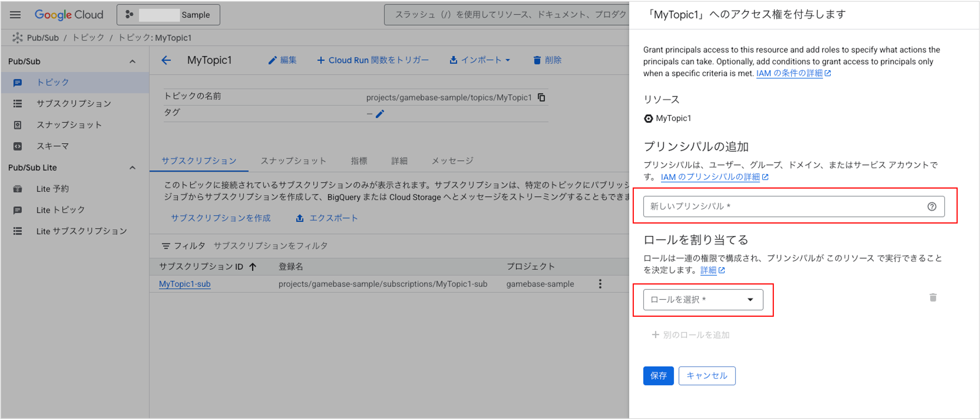Switch to the サブスクリプション tab
This screenshot has width=980, height=419.
point(199,161)
